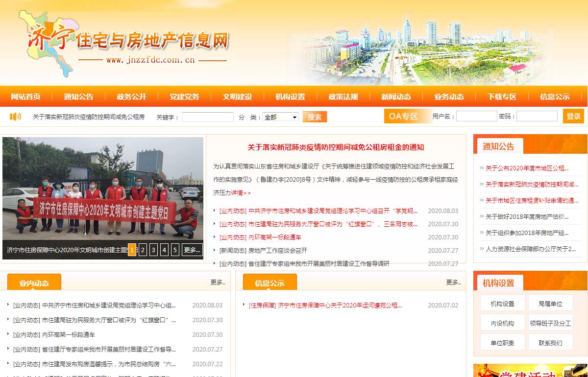
Task: Focus the 用户名 username field
Action: (476, 117)
